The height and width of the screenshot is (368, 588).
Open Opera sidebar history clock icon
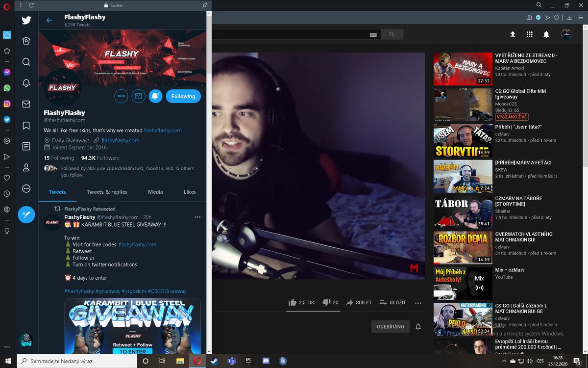pos(7,194)
